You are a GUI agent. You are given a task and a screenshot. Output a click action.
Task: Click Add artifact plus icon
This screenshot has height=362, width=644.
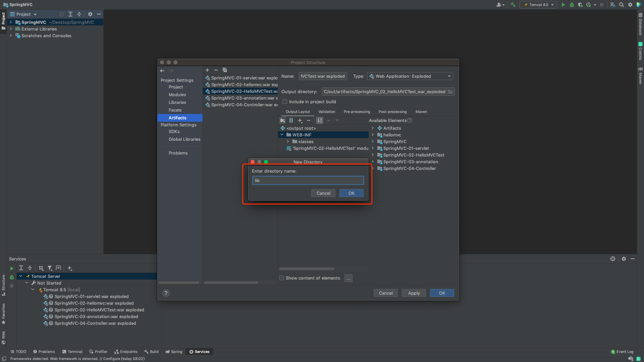click(x=207, y=70)
